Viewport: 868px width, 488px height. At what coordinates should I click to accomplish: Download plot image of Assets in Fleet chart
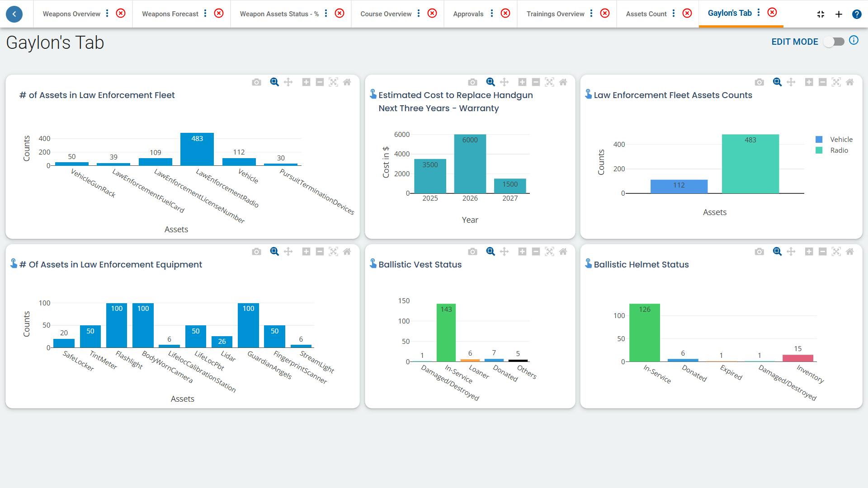pos(256,82)
